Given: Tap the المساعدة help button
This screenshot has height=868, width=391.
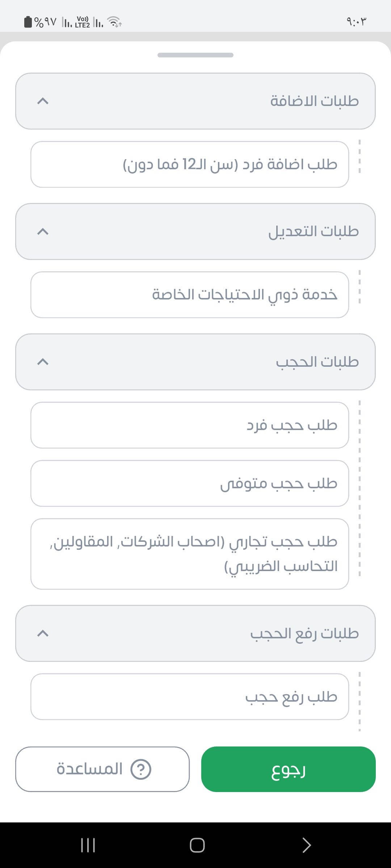Looking at the screenshot, I should [102, 769].
